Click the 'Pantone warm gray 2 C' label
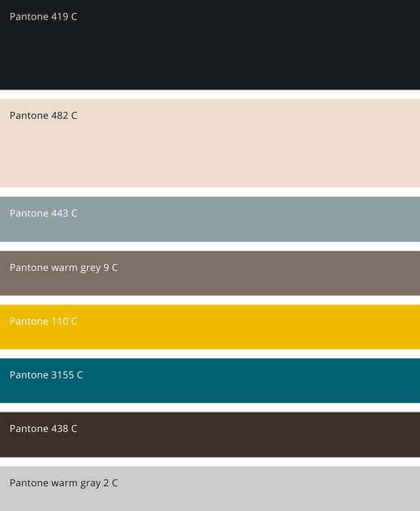This screenshot has height=511, width=420. tap(64, 483)
